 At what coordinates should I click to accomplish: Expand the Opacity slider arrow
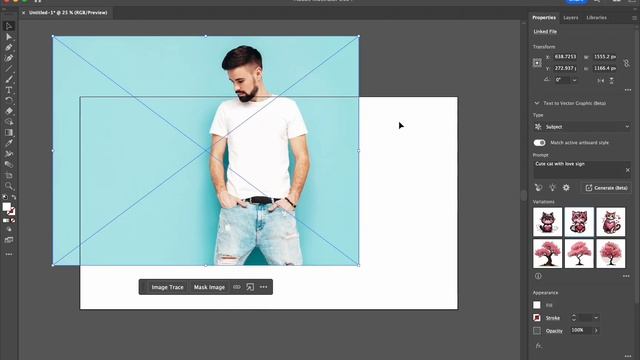tap(596, 331)
